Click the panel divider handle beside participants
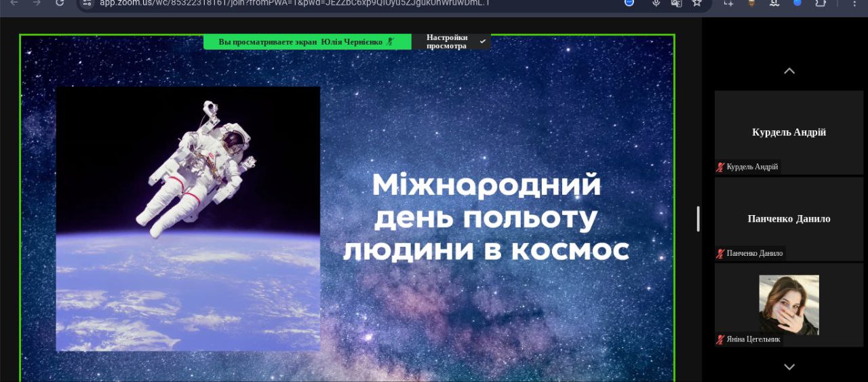 (698, 218)
